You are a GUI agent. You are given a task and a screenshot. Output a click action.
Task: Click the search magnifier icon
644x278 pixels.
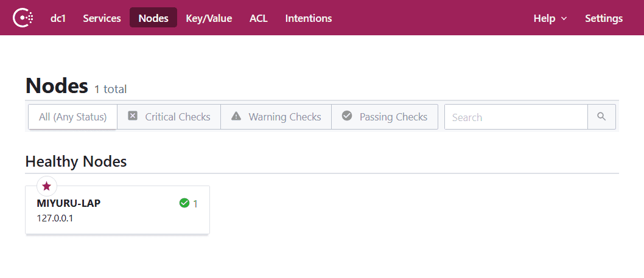(601, 117)
